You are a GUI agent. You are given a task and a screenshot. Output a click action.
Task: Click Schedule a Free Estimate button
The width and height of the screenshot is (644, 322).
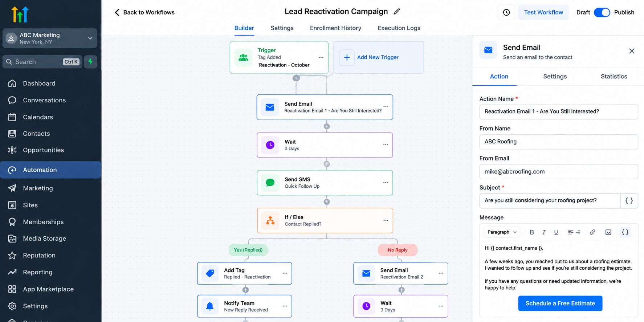560,303
